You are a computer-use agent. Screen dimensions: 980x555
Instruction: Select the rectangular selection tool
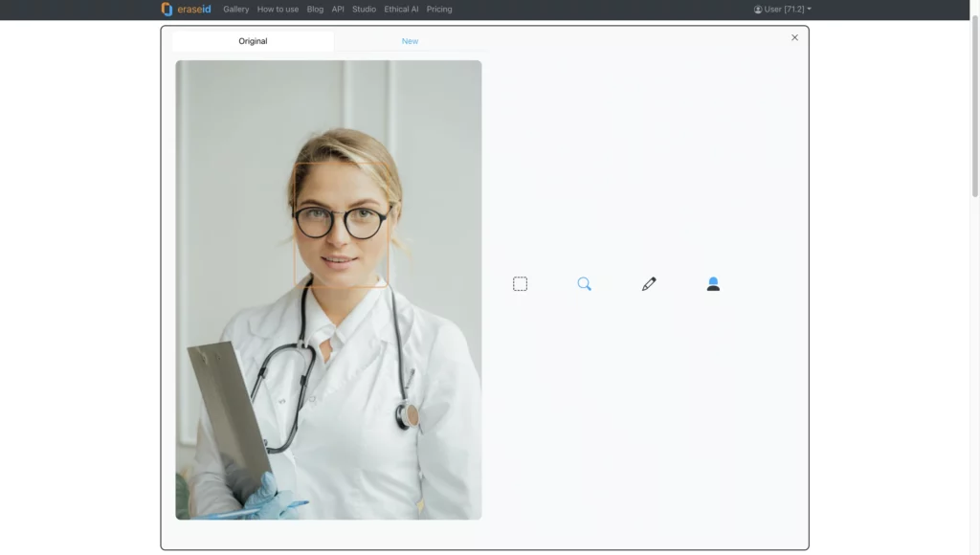(x=520, y=283)
